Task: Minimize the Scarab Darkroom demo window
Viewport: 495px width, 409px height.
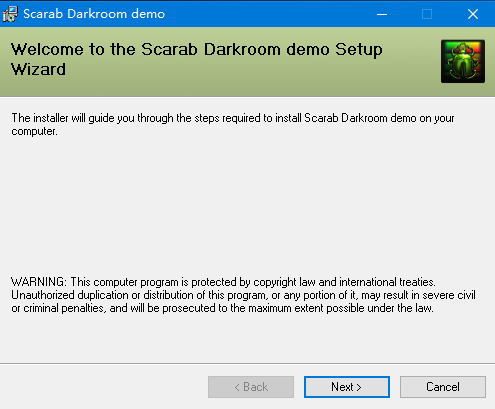Action: (x=382, y=14)
